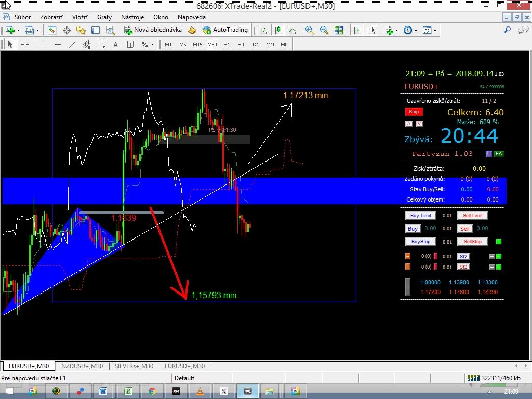Open the Grafy menu
This screenshot has width=532, height=399.
click(x=104, y=17)
